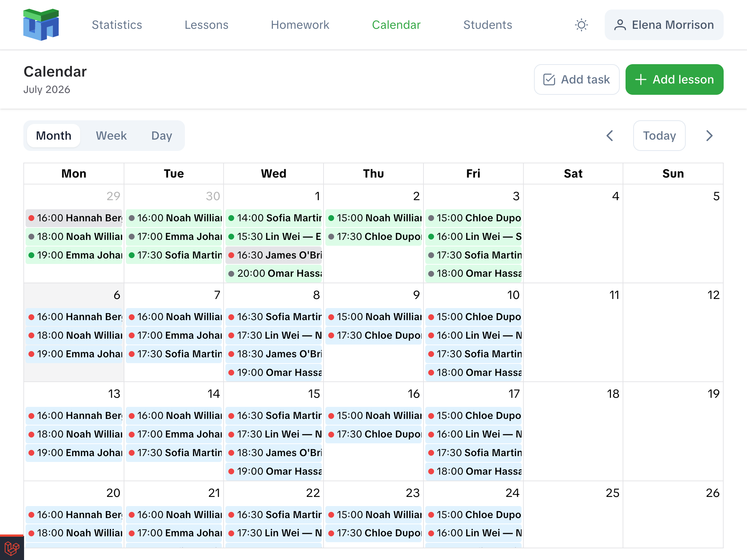The image size is (747, 560).
Task: Click the Add task button
Action: tap(577, 79)
